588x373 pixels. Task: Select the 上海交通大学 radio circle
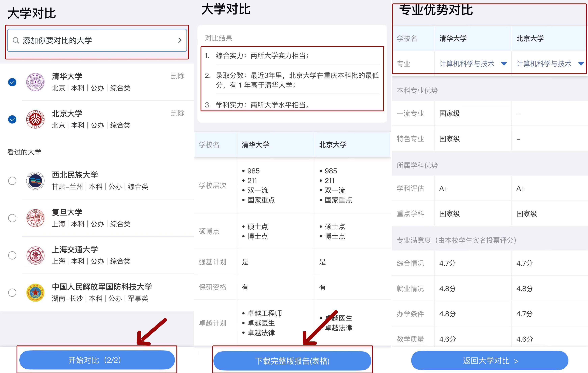(12, 255)
